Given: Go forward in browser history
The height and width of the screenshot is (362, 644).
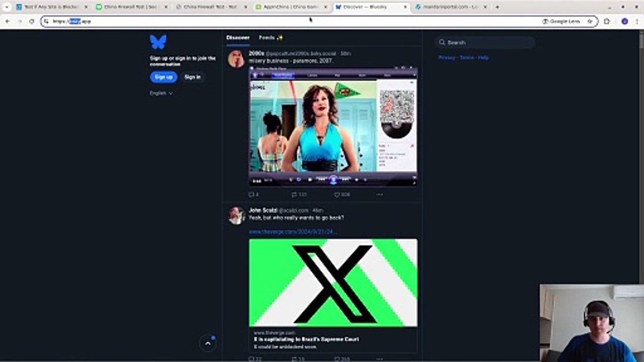Looking at the screenshot, I should tap(20, 22).
